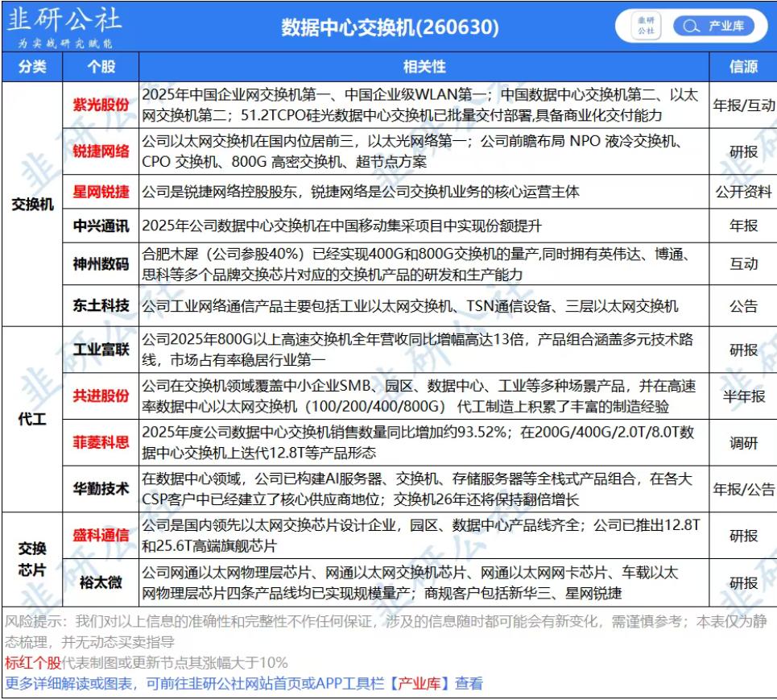
Task: Click 华勤技术 description about CSP客户
Action: coord(417,489)
